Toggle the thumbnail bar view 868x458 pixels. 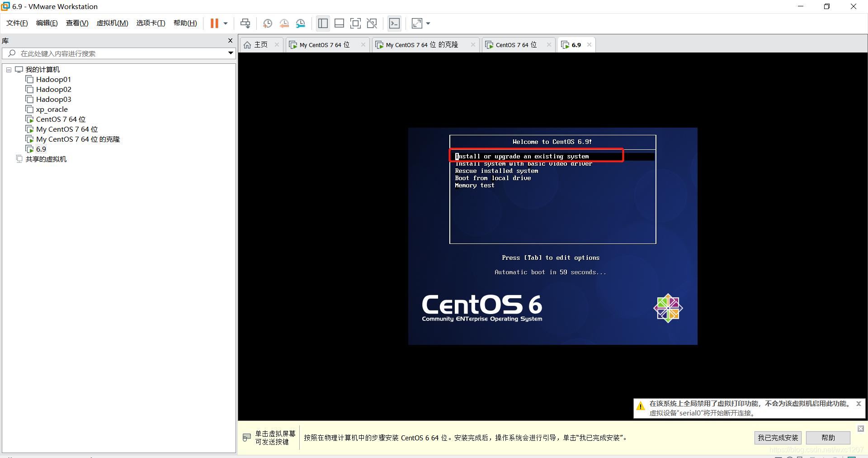click(340, 23)
